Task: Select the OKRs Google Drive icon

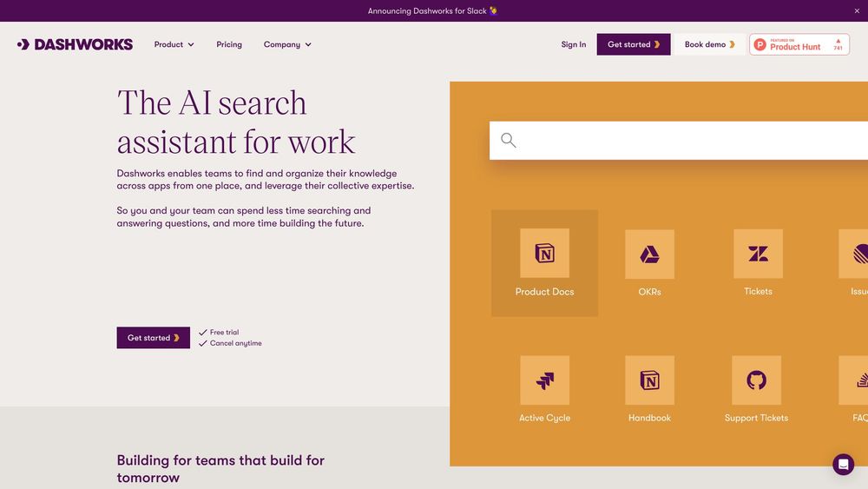Action: coord(649,254)
